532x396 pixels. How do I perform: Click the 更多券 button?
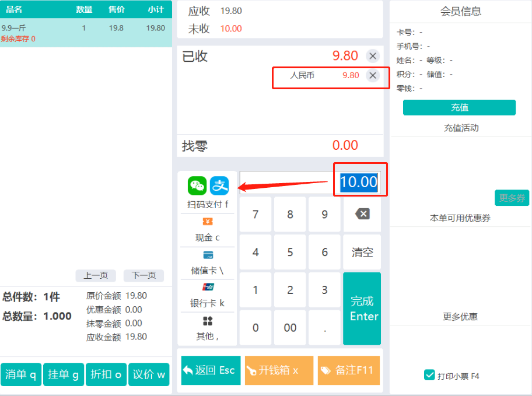[x=512, y=198]
